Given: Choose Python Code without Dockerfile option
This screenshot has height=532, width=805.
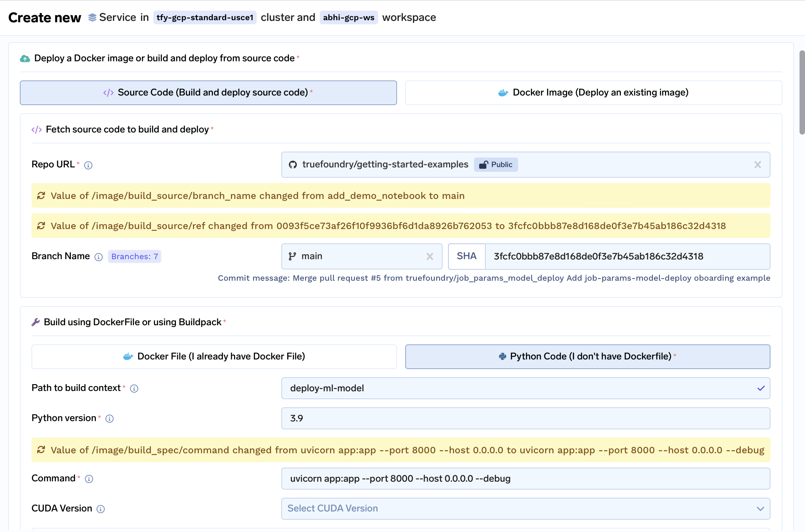Looking at the screenshot, I should coord(587,357).
